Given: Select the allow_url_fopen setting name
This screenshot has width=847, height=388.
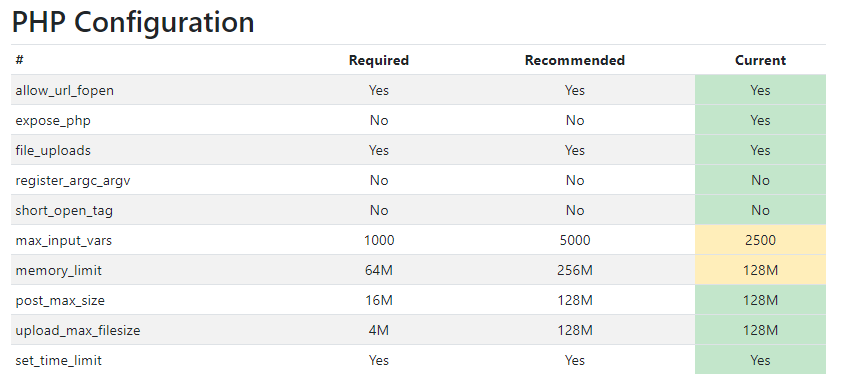Looking at the screenshot, I should coord(65,90).
